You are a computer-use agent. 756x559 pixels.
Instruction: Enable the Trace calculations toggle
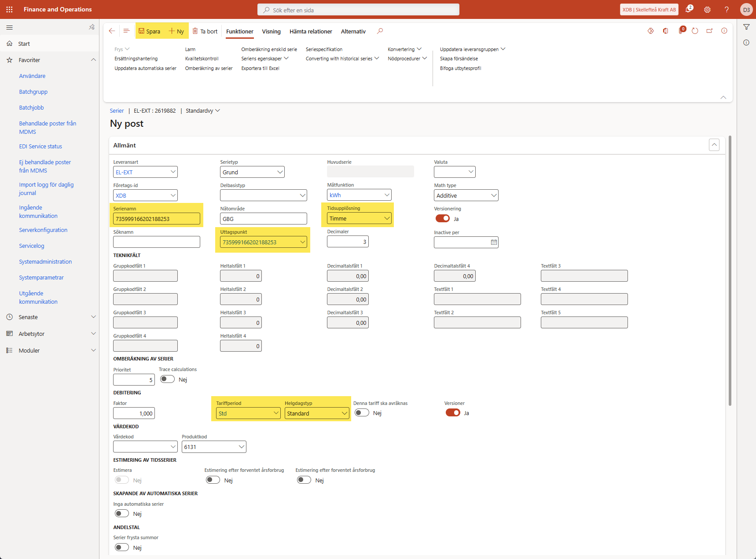167,379
